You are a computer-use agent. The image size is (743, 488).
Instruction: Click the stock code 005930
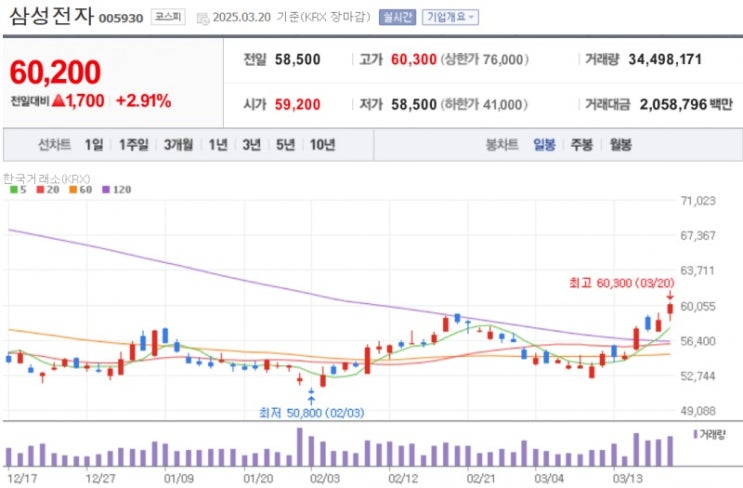pyautogui.click(x=121, y=18)
